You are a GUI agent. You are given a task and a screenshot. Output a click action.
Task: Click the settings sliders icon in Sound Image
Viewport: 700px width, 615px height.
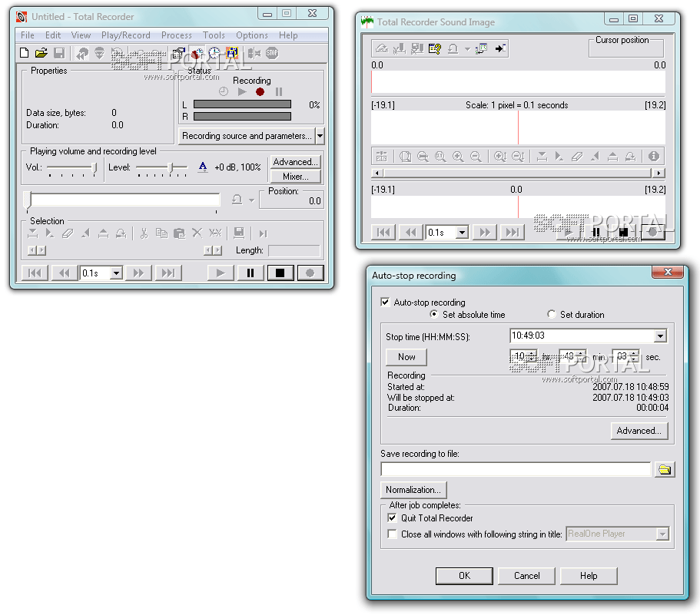coord(381,157)
